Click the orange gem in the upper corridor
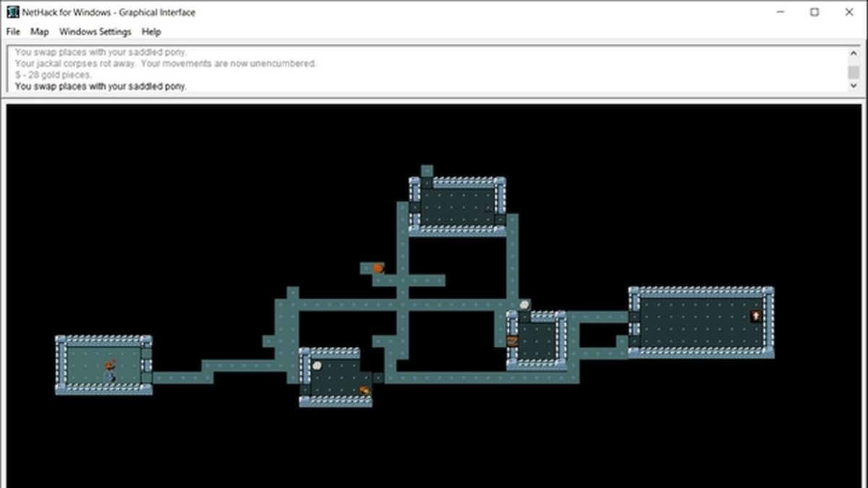This screenshot has height=488, width=868. click(x=377, y=267)
